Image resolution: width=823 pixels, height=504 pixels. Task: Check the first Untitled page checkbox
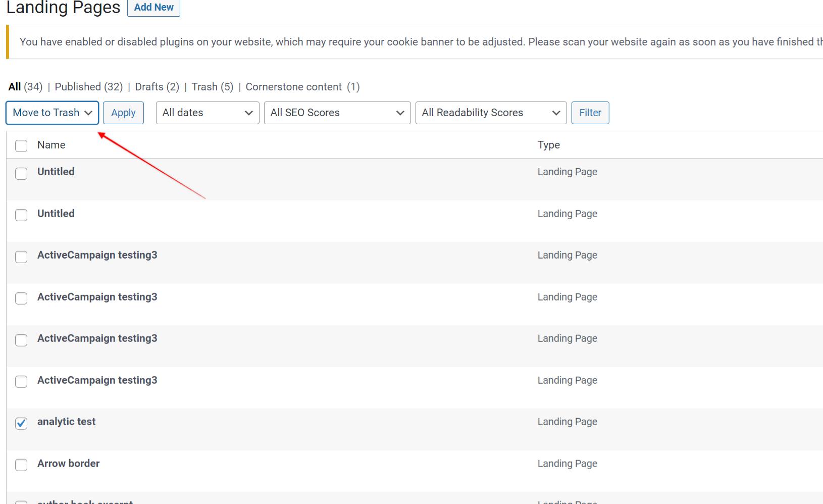pyautogui.click(x=21, y=173)
